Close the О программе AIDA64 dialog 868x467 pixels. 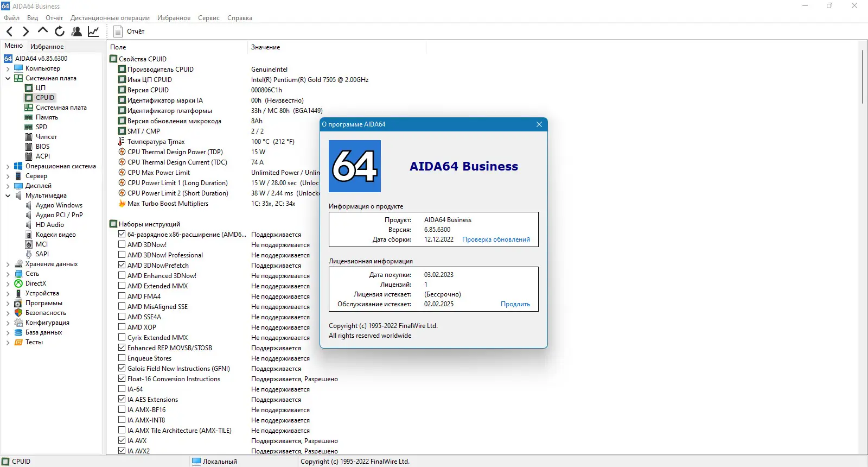tap(539, 124)
